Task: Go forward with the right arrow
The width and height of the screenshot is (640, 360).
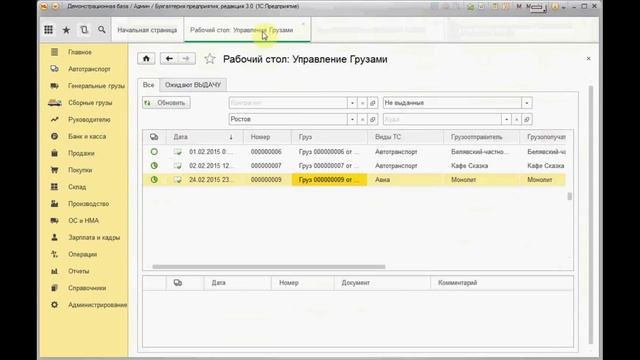Action: click(x=186, y=59)
